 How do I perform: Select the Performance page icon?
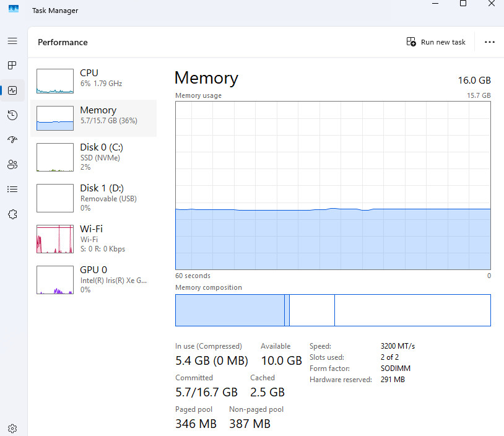12,90
